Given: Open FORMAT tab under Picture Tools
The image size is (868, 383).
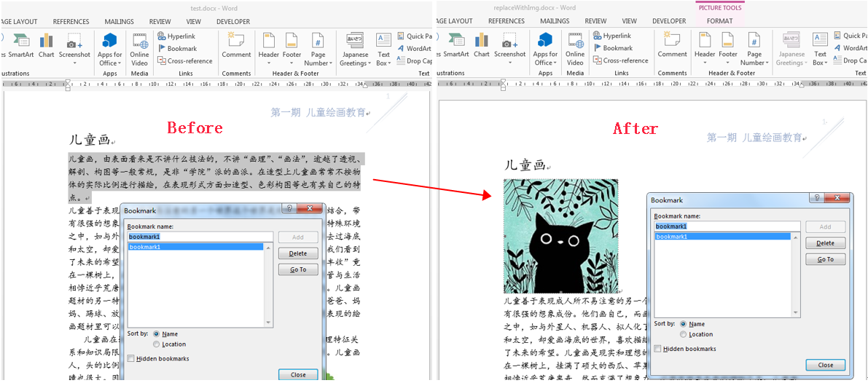Looking at the screenshot, I should point(719,21).
